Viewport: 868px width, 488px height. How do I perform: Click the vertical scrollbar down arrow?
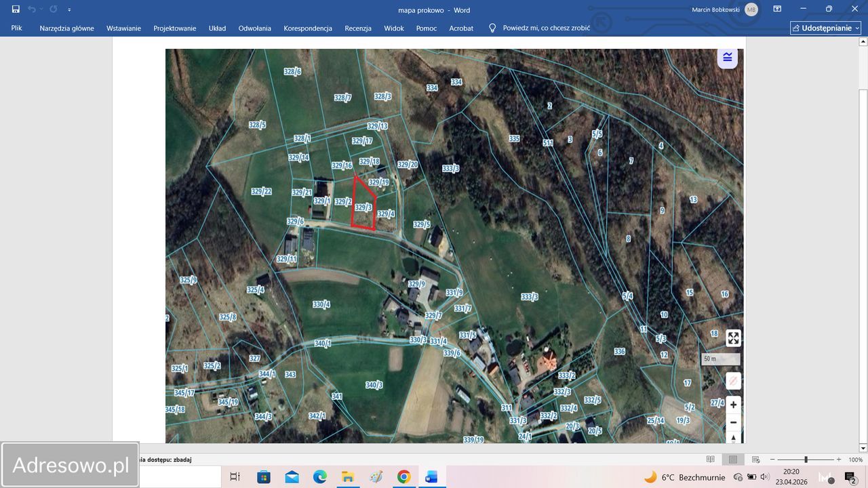[863, 448]
